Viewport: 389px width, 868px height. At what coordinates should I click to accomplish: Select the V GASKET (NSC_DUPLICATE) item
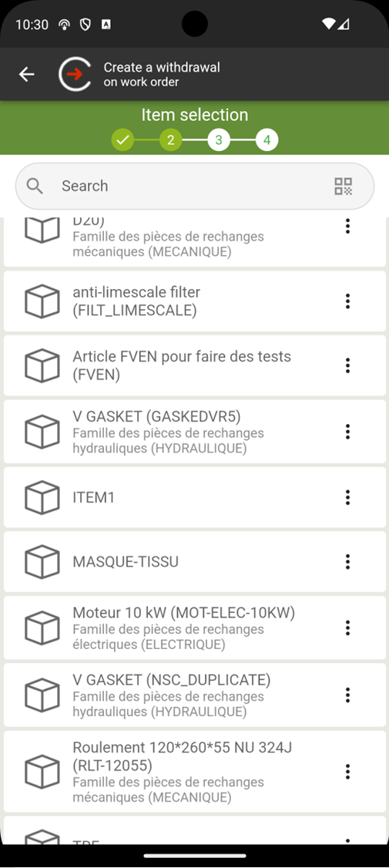click(195, 695)
